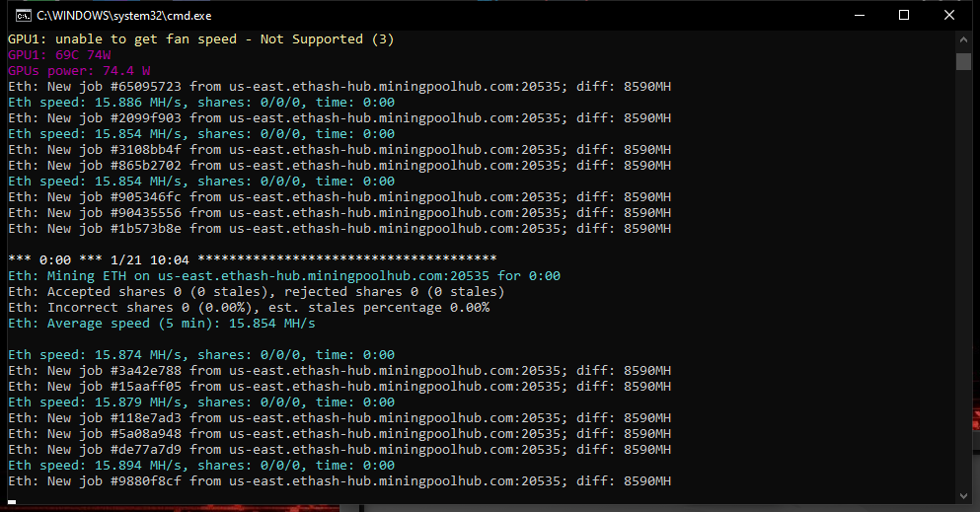The image size is (980, 512).
Task: Click the job #3108bb4f line
Action: click(x=339, y=150)
